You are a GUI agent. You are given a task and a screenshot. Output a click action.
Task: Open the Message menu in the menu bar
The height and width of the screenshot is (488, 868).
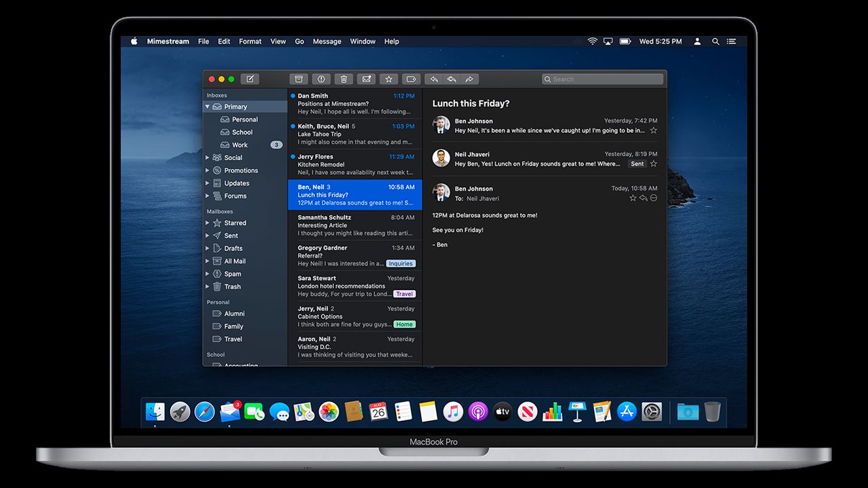327,41
